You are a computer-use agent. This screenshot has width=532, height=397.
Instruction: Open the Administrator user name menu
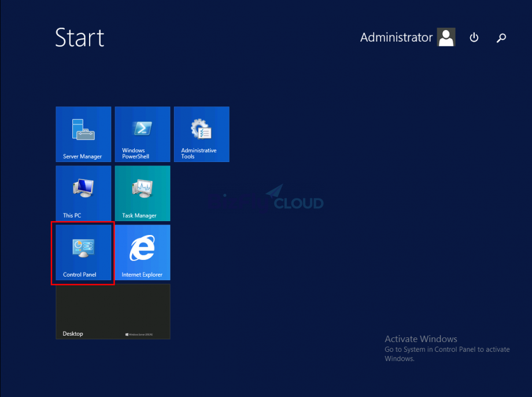coord(396,38)
